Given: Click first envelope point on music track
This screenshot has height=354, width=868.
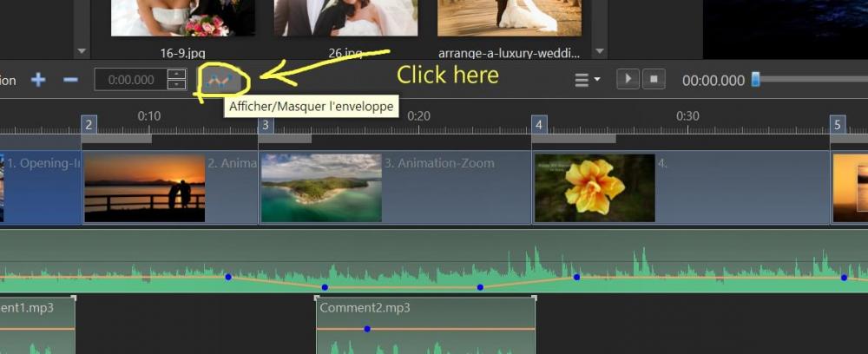Looking at the screenshot, I should click(228, 277).
